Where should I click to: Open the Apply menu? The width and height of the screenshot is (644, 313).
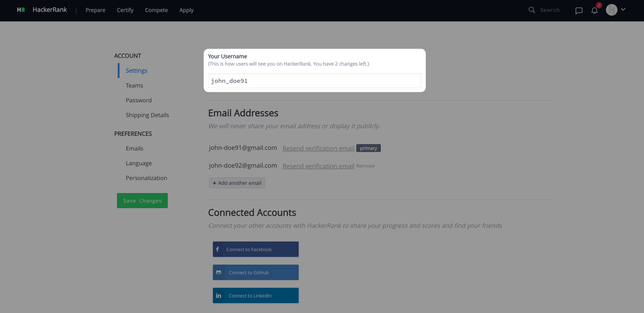click(187, 10)
